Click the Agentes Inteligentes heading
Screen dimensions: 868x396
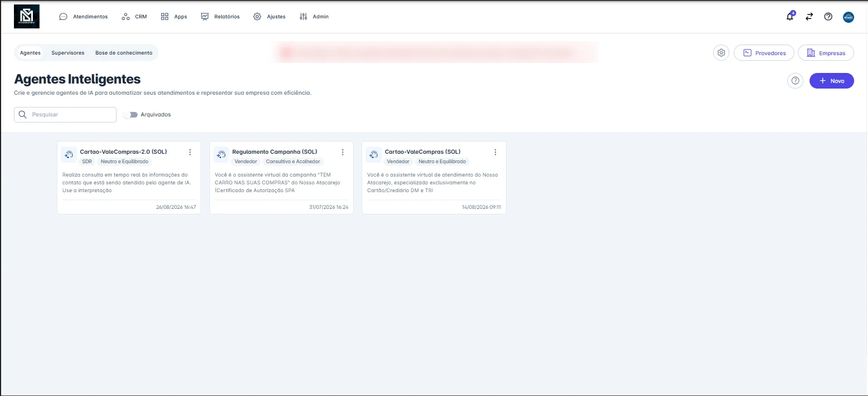tap(77, 79)
